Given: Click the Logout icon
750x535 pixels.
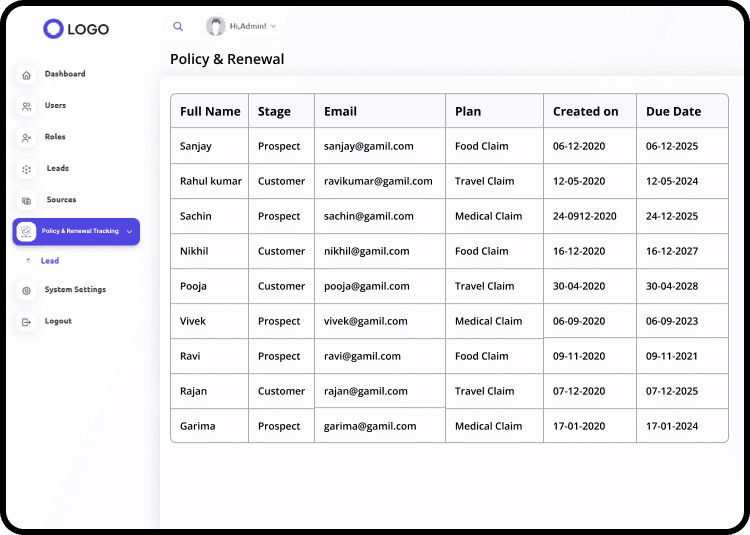Looking at the screenshot, I should click(x=26, y=322).
